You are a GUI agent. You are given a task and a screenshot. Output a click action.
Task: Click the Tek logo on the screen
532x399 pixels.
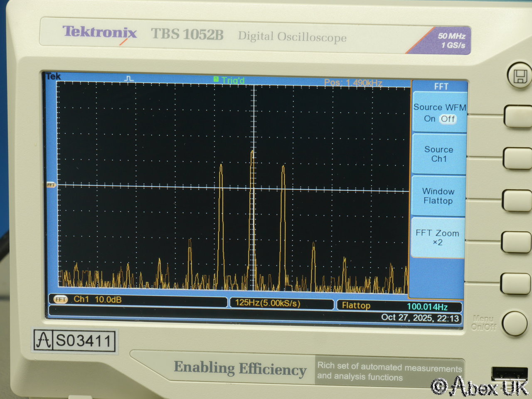53,76
